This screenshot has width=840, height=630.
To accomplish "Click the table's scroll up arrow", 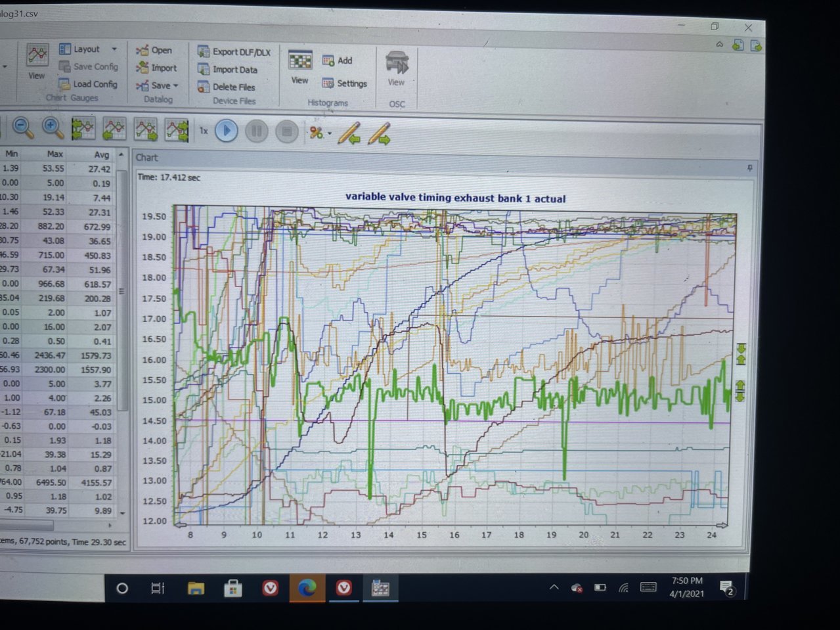I will pyautogui.click(x=122, y=154).
